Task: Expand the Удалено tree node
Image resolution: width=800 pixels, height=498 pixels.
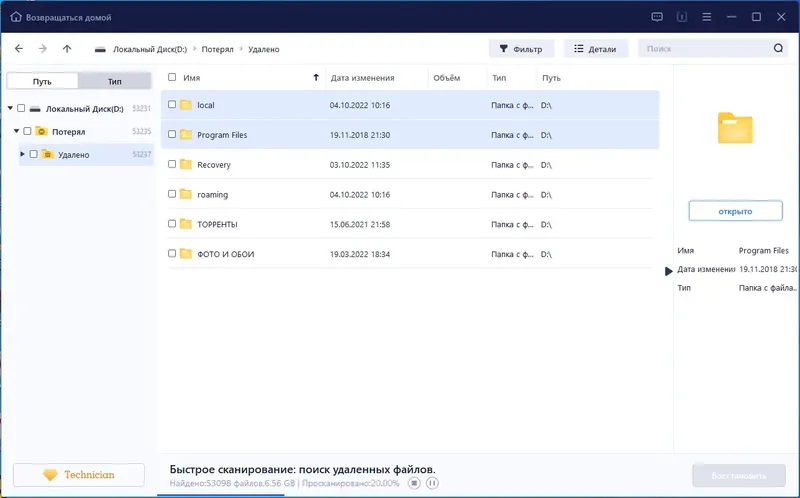Action: (x=22, y=154)
